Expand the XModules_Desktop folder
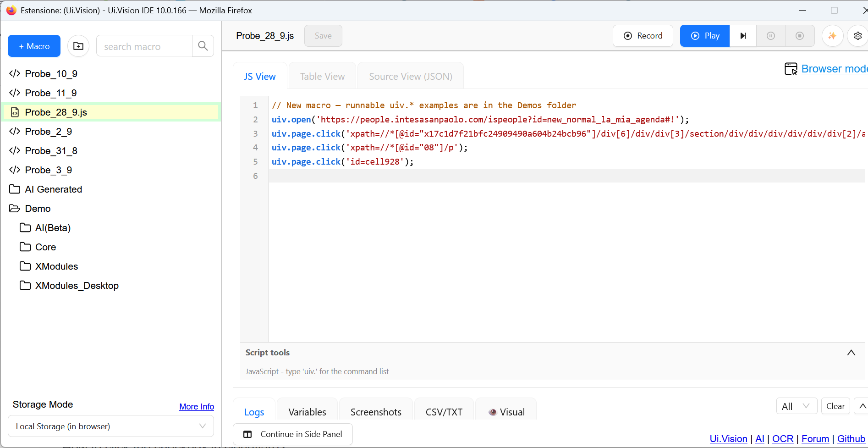The image size is (868, 448). point(77,286)
